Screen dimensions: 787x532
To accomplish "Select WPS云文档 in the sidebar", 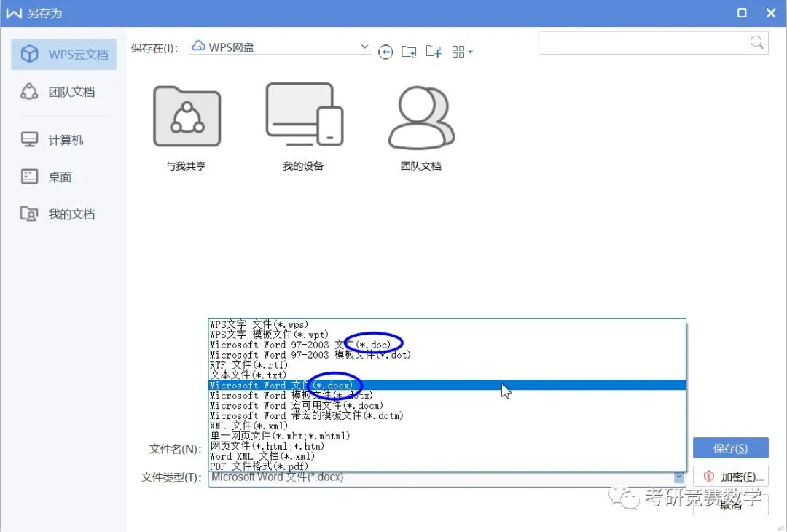I will (x=63, y=54).
